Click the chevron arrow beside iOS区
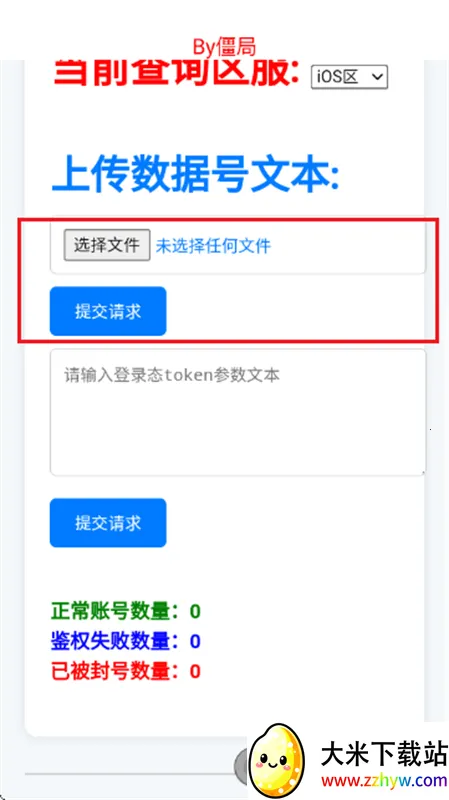Screen dimensions: 449x800 coord(377,77)
